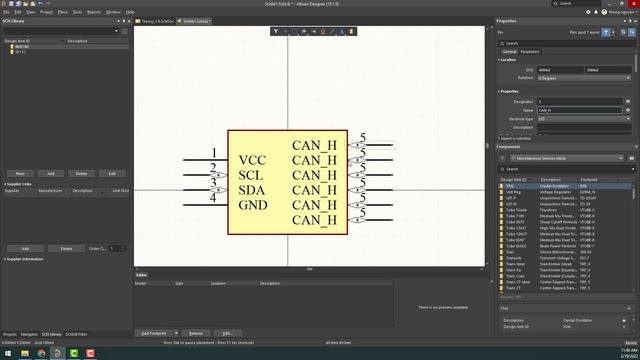
Task: Open the Rotation dropdown
Action: pos(584,78)
